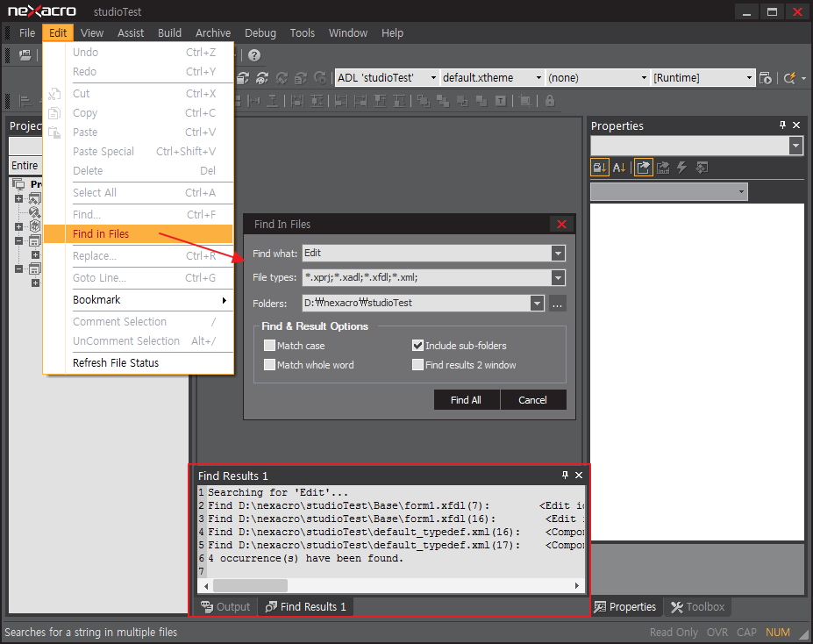Pin the Find Results 1 panel
Image resolution: width=813 pixels, height=644 pixels.
click(x=565, y=475)
